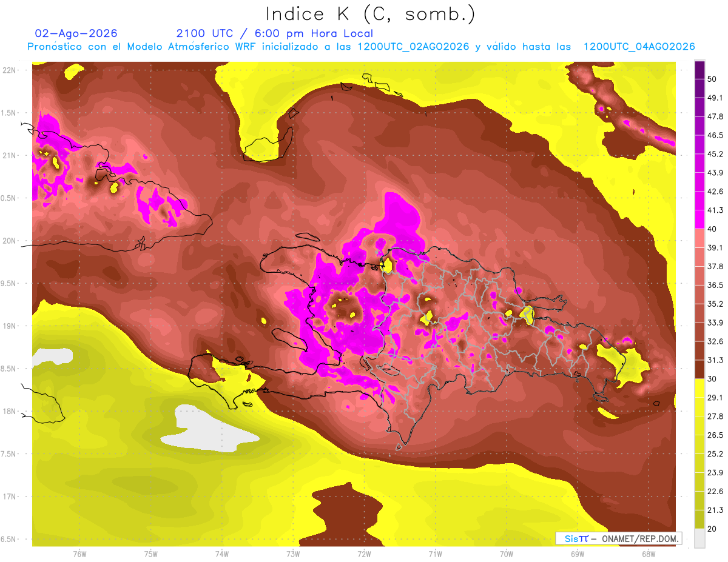Click the olive colorbar segment between 20 and 21.3
The height and width of the screenshot is (562, 728).
pyautogui.click(x=699, y=519)
